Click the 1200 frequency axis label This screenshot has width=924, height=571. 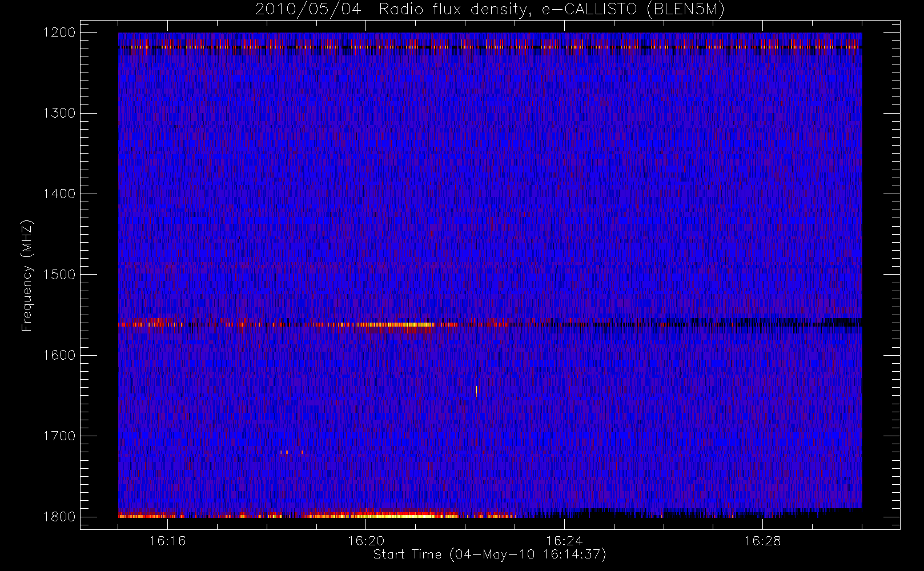click(x=59, y=33)
